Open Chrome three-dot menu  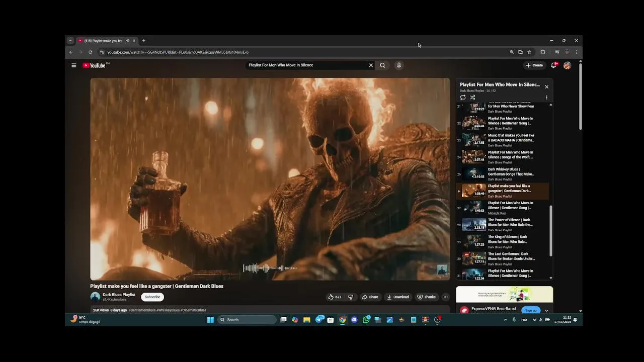coord(577,52)
